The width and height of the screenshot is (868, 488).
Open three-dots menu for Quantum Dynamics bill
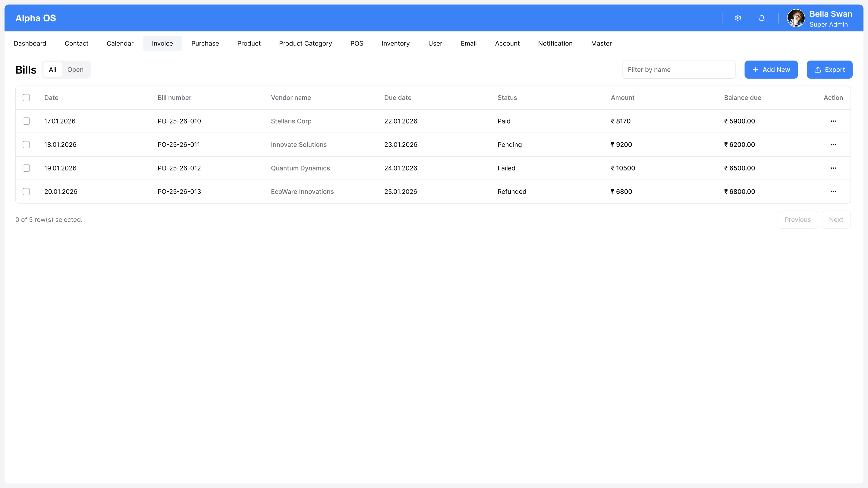pos(833,168)
